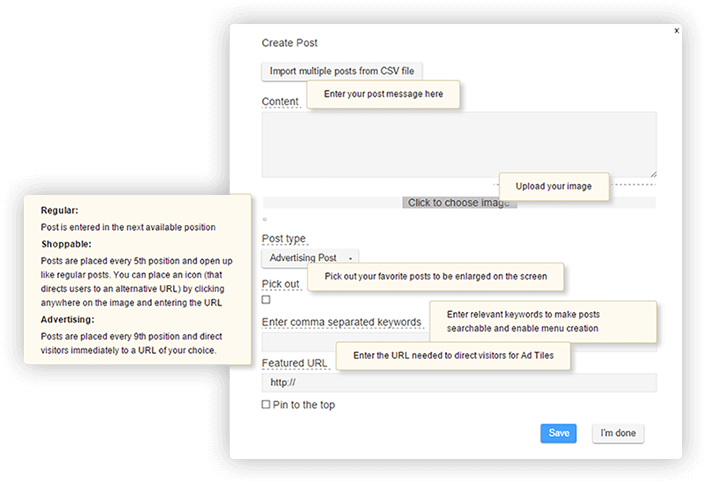Close the Create Post dialog
The image size is (706, 483).
[x=676, y=31]
